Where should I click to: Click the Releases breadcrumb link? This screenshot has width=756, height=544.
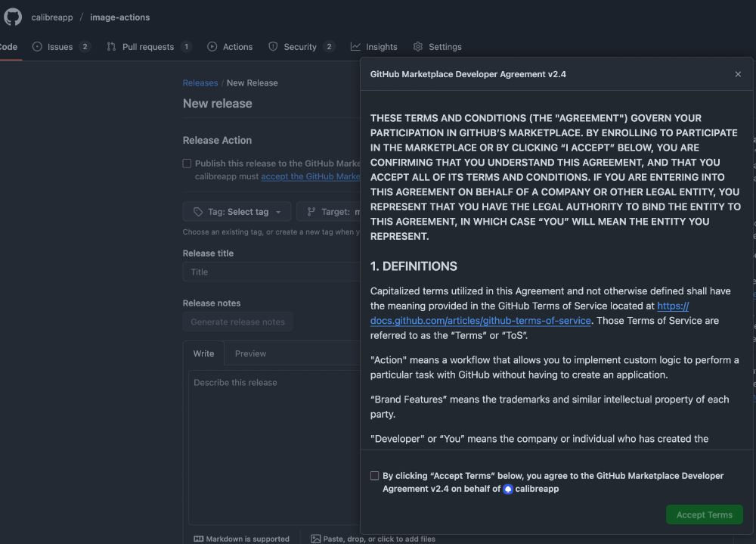(200, 83)
